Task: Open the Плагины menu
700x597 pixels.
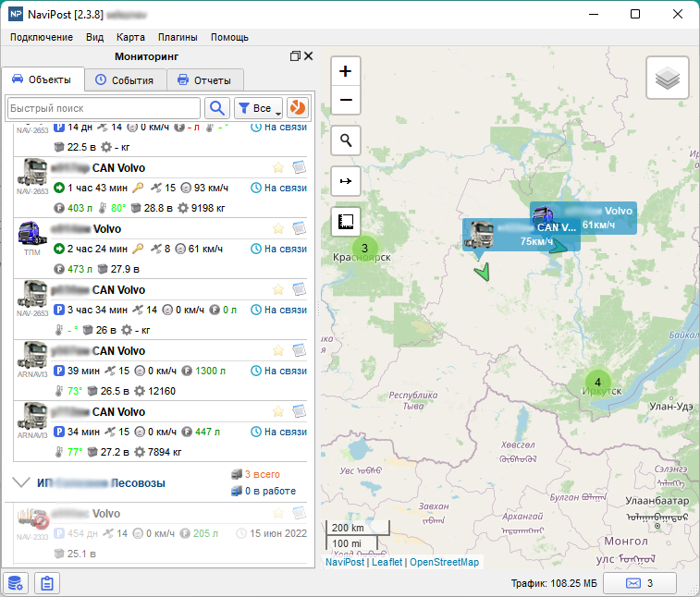Action: [177, 37]
